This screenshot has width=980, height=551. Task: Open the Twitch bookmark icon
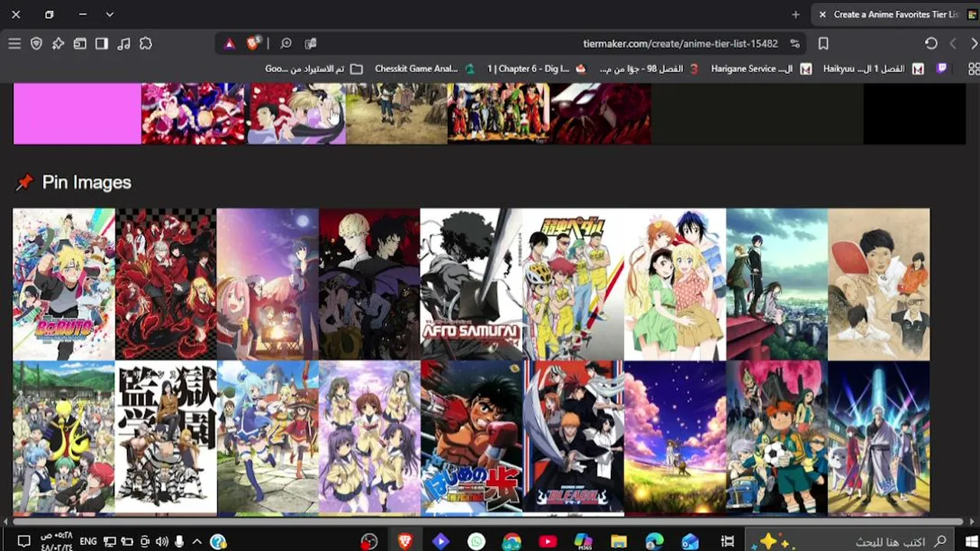coord(942,69)
